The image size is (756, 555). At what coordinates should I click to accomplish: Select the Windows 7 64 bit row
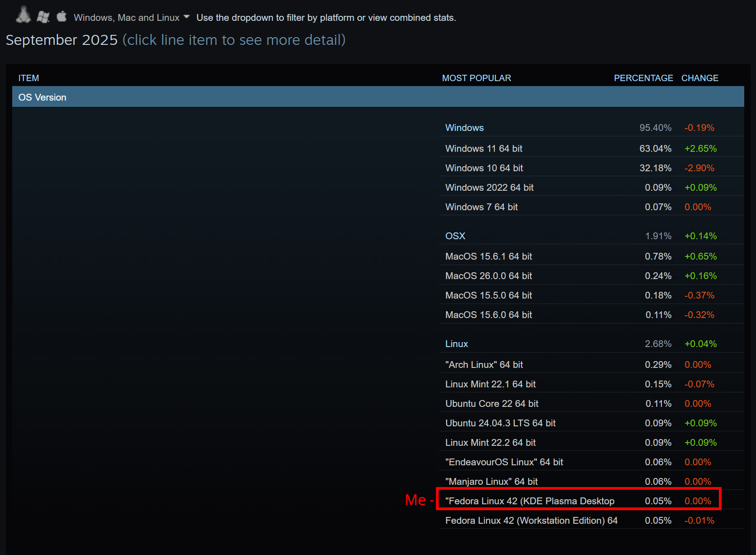pyautogui.click(x=591, y=207)
